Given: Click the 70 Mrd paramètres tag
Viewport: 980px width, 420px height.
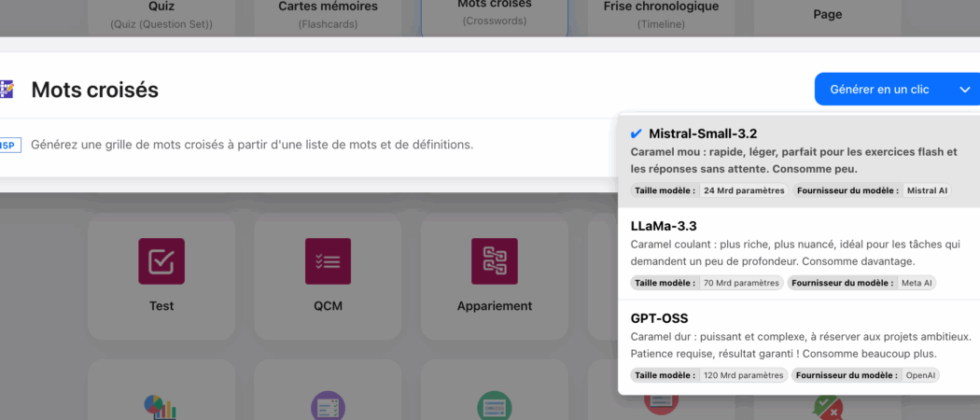Looking at the screenshot, I should [x=741, y=283].
